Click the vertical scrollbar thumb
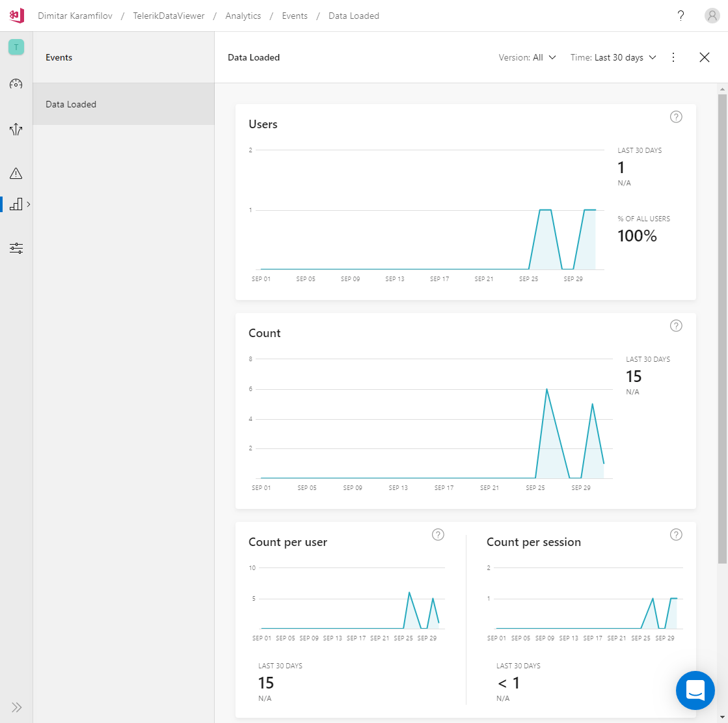The width and height of the screenshot is (728, 723). [x=722, y=329]
